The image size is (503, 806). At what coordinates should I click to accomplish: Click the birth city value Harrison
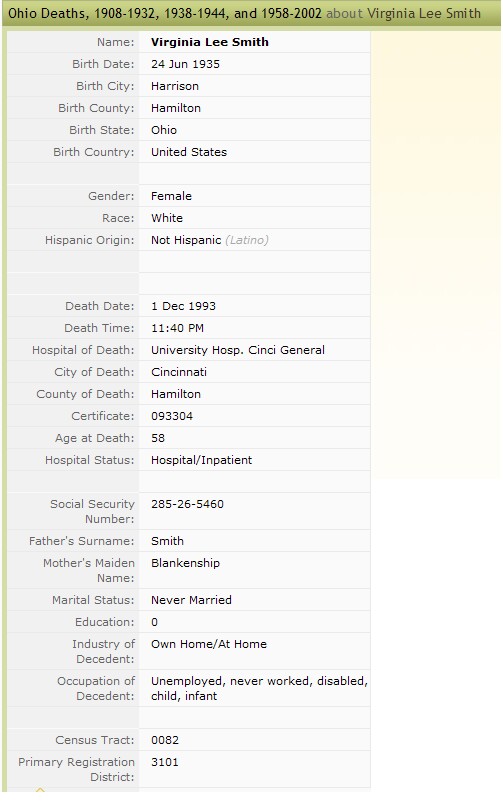tap(175, 86)
